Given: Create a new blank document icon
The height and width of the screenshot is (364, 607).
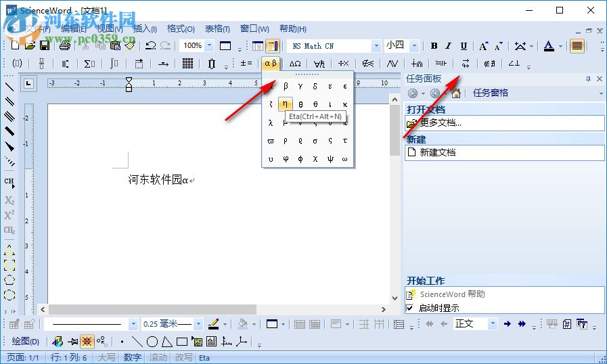Looking at the screenshot, I should pyautogui.click(x=15, y=46).
